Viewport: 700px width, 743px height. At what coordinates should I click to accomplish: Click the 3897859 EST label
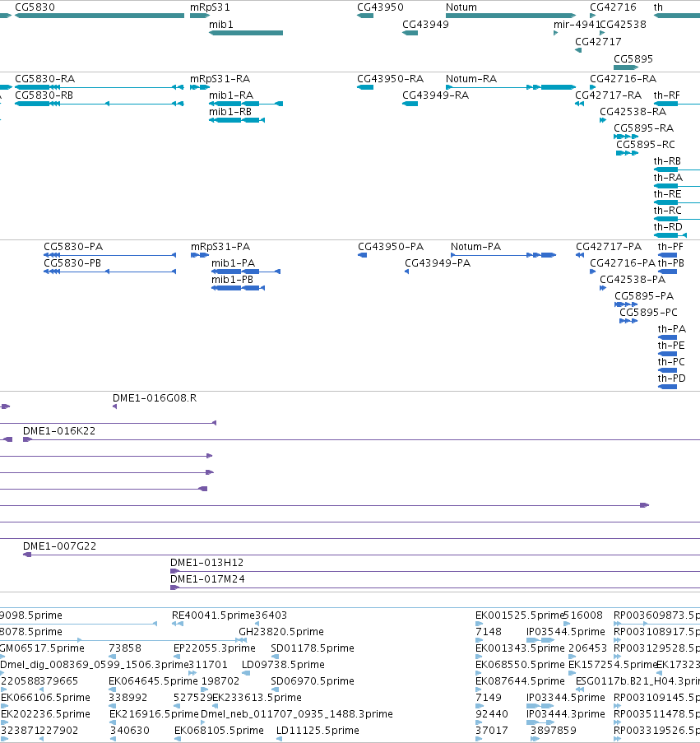click(x=554, y=731)
